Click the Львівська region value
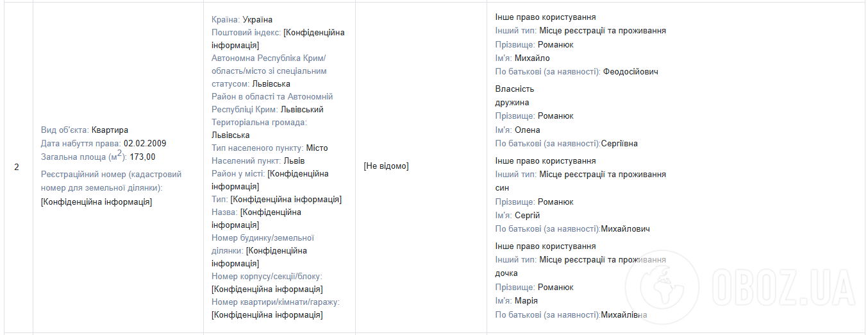 click(271, 84)
